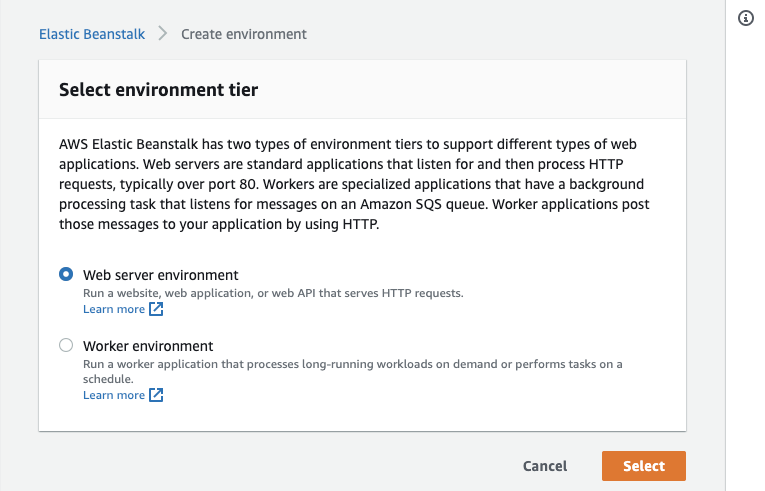Image resolution: width=765 pixels, height=491 pixels.
Task: Click external-link icon under Web server environment
Action: (156, 309)
